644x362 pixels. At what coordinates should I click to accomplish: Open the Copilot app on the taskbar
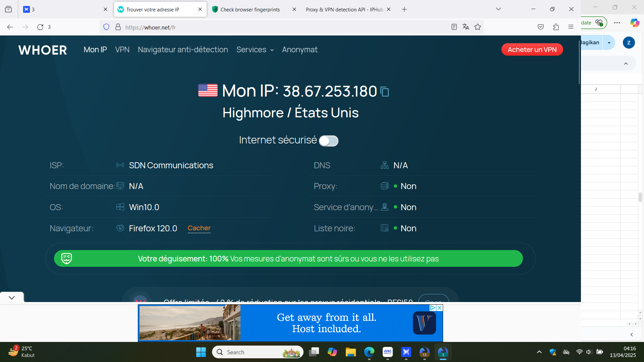click(332, 352)
